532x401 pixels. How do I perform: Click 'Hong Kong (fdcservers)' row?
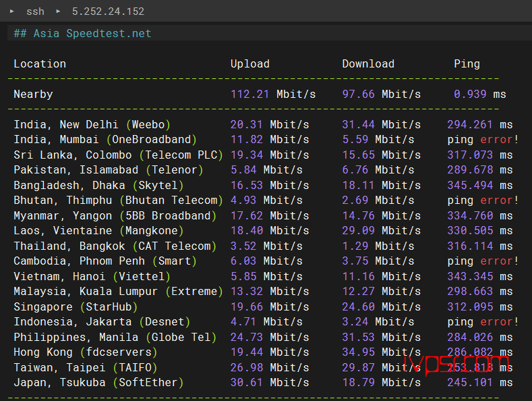click(x=263, y=352)
